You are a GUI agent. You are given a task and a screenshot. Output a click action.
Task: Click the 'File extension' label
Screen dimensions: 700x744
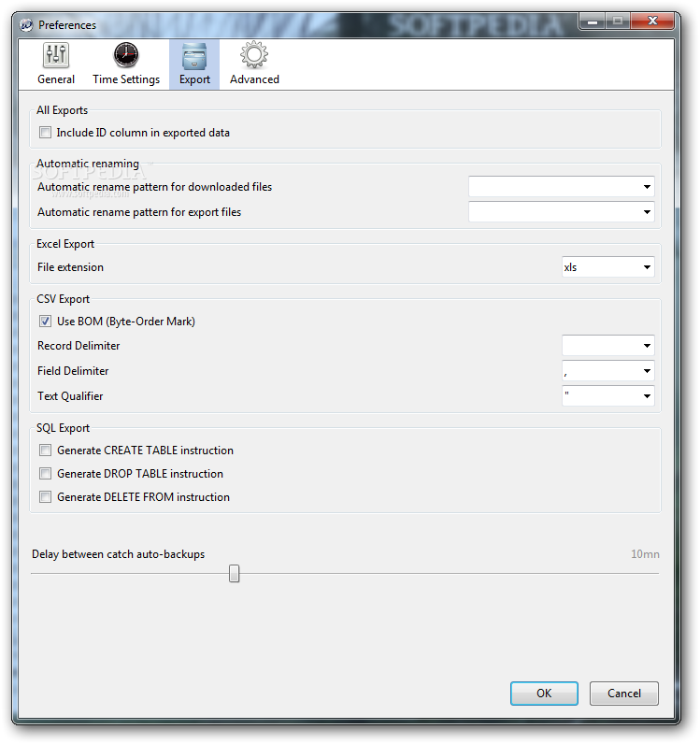(x=70, y=267)
